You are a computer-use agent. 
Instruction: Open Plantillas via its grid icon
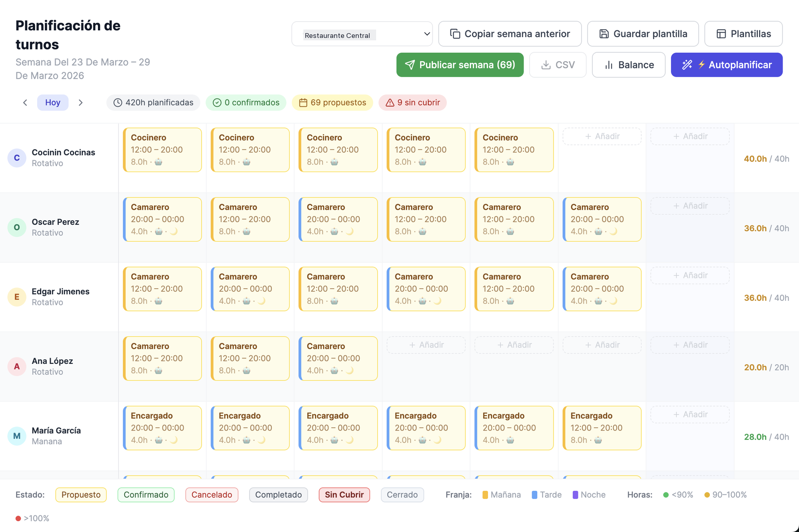722,34
